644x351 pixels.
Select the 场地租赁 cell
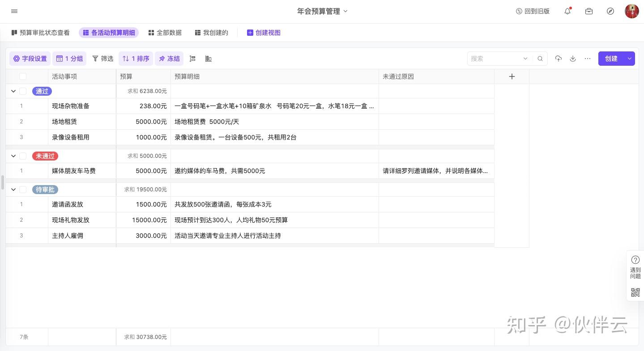pos(82,122)
